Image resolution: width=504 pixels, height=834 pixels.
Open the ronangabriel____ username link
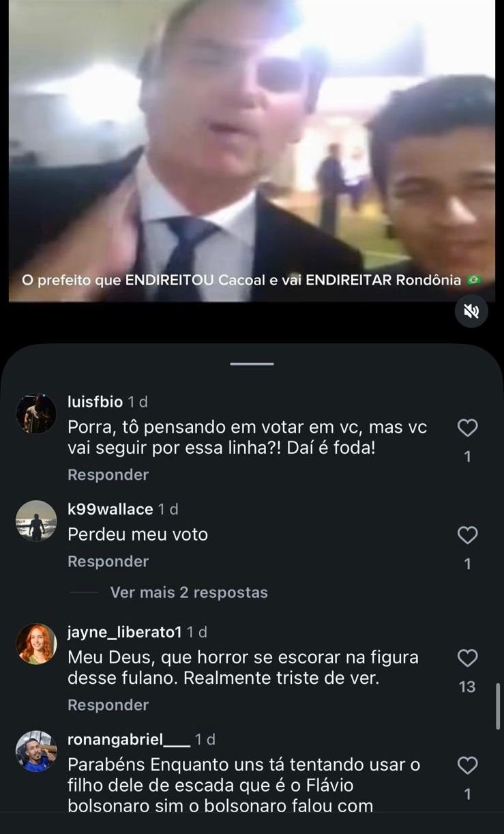129,739
